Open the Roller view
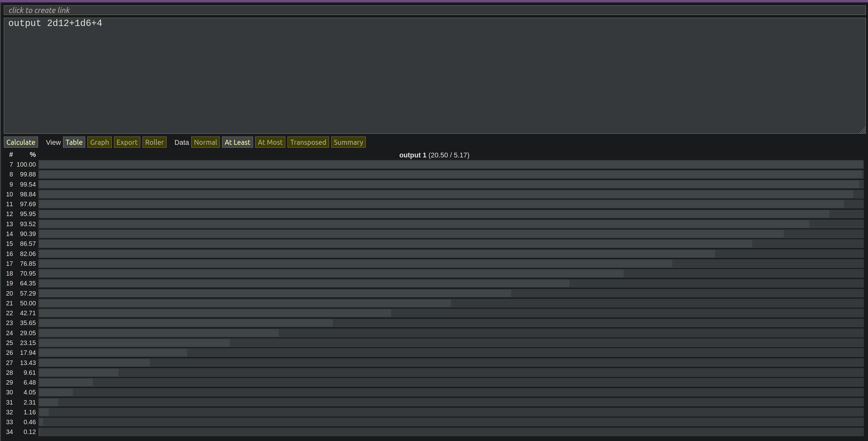 [154, 142]
